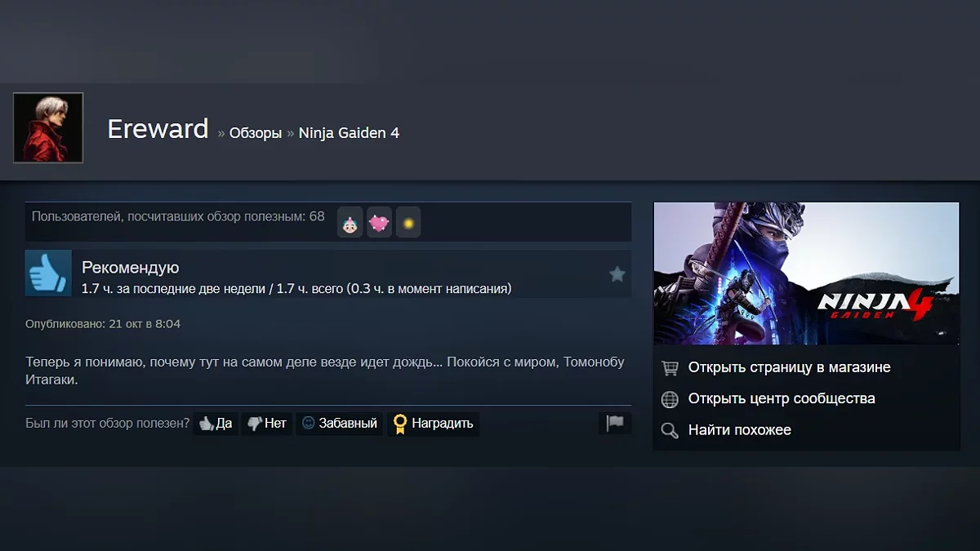Image resolution: width=980 pixels, height=551 pixels.
Task: Click the baby face award icon
Action: point(350,222)
